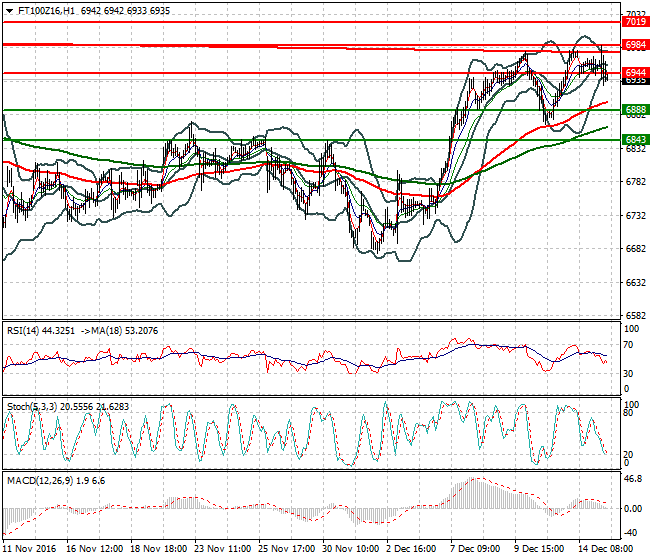Click the 25 Nov 17:00 time label
The image size is (660, 560).
[287, 549]
